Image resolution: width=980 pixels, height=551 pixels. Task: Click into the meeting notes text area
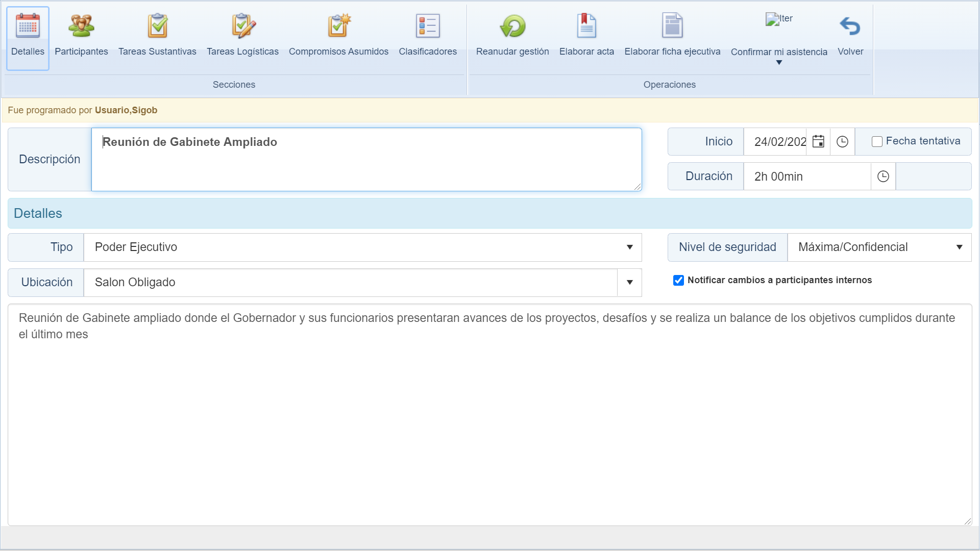coord(489,415)
